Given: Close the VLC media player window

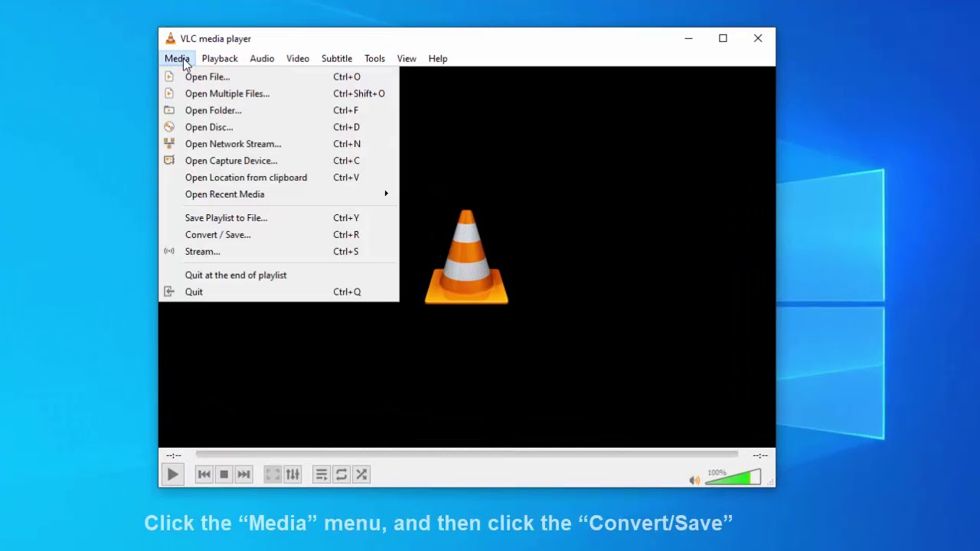Looking at the screenshot, I should (758, 38).
